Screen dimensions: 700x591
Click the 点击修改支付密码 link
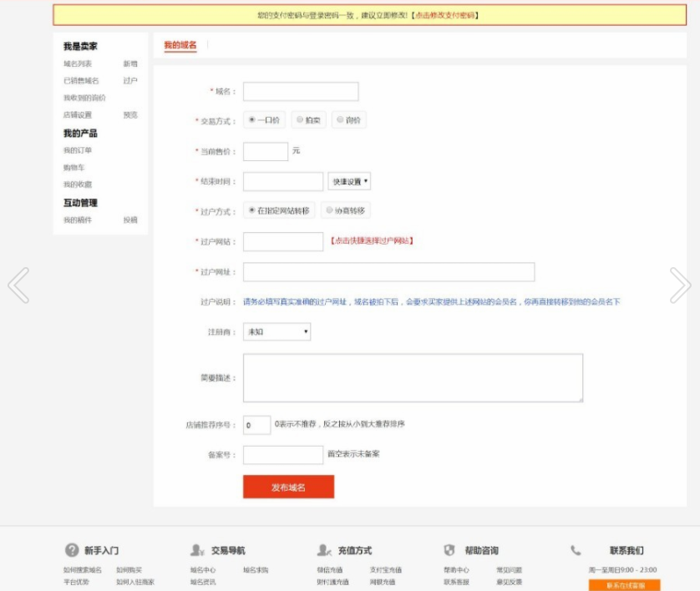point(445,15)
